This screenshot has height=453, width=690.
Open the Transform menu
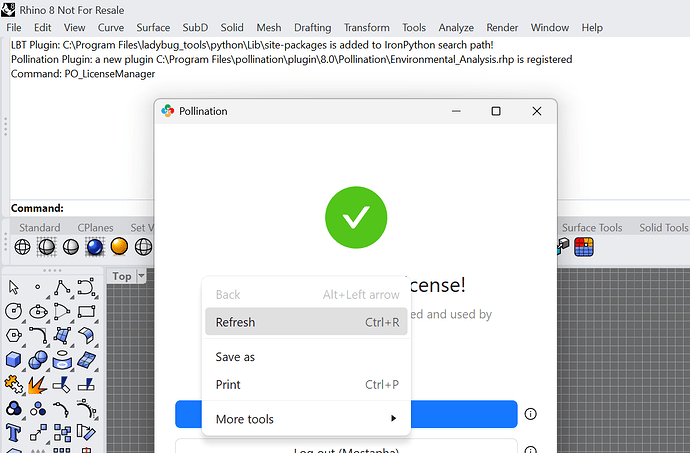click(367, 28)
